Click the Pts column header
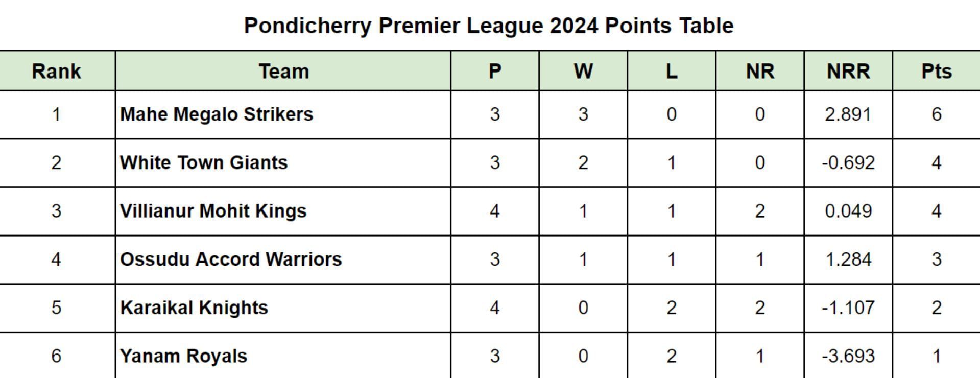The width and height of the screenshot is (980, 378). tap(936, 72)
